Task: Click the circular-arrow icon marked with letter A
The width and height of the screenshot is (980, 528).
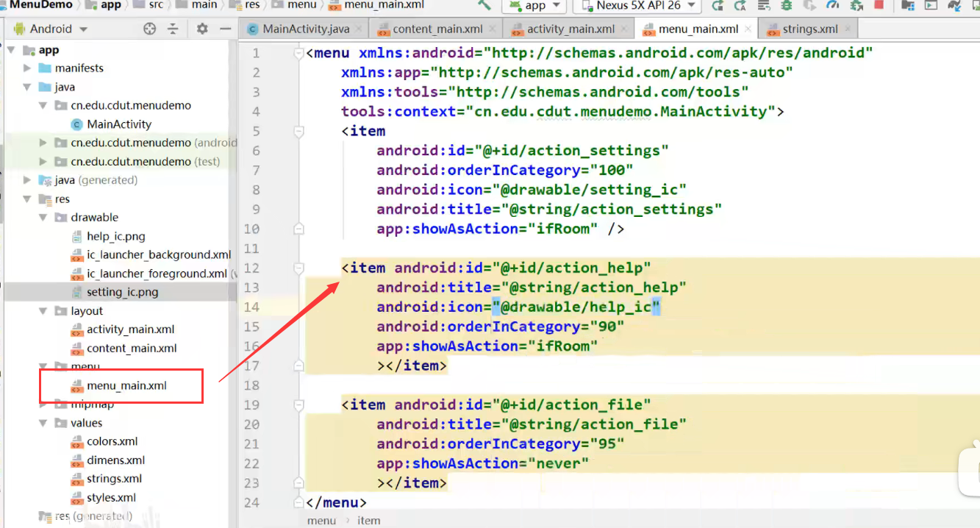Action: click(x=740, y=5)
